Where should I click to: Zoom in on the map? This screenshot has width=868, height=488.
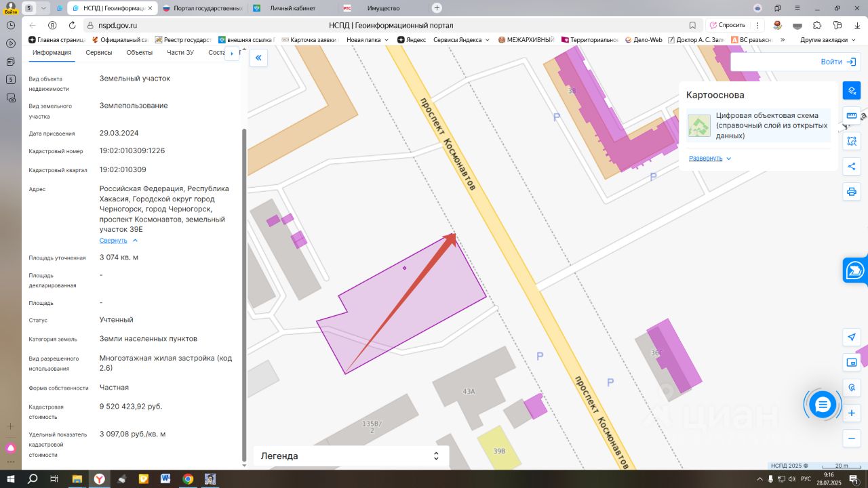point(852,413)
